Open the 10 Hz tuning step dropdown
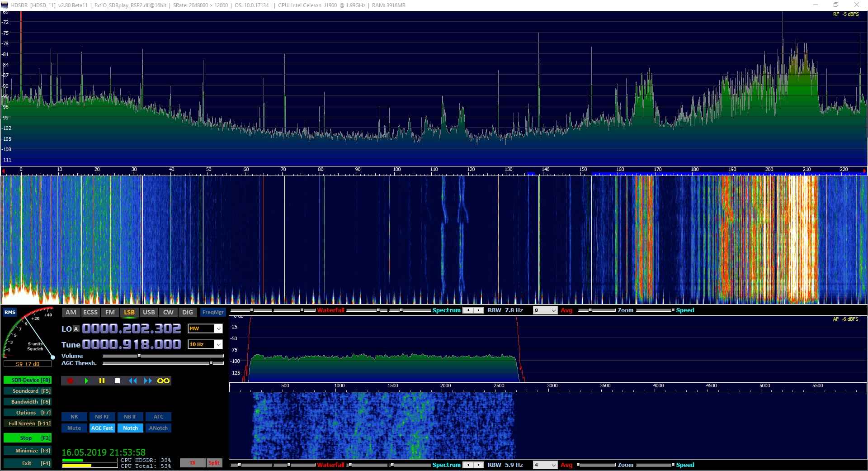The height and width of the screenshot is (471, 868). (x=205, y=345)
